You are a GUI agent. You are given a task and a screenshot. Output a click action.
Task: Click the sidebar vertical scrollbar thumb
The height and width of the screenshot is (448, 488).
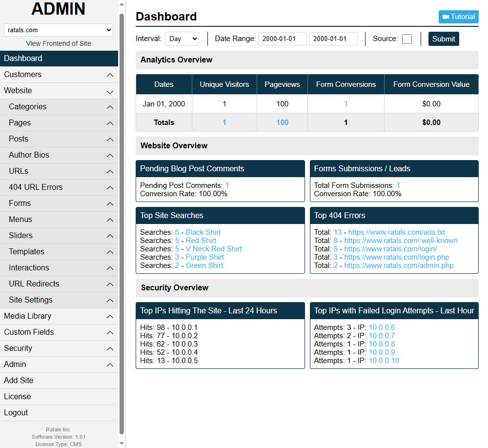[x=122, y=224]
